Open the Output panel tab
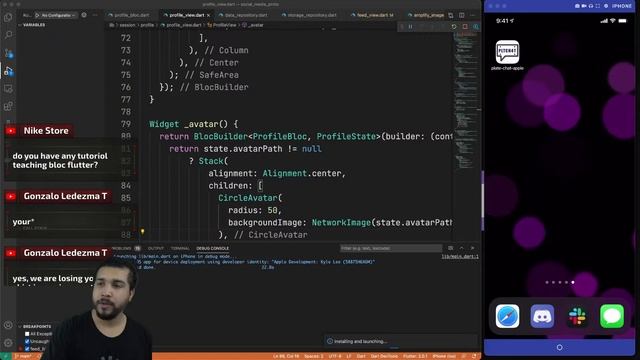Screen dimensions: 640x360 pos(156,248)
